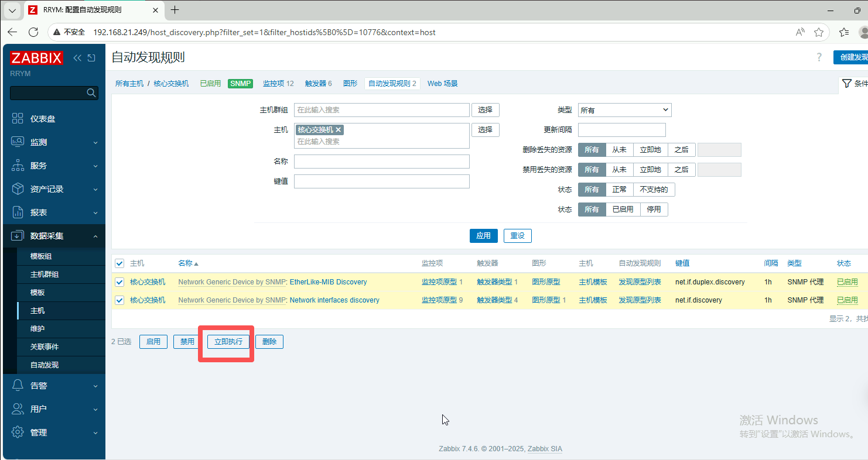
Task: Click the sidebar kiosk/hide toggle icon
Action: click(x=91, y=58)
